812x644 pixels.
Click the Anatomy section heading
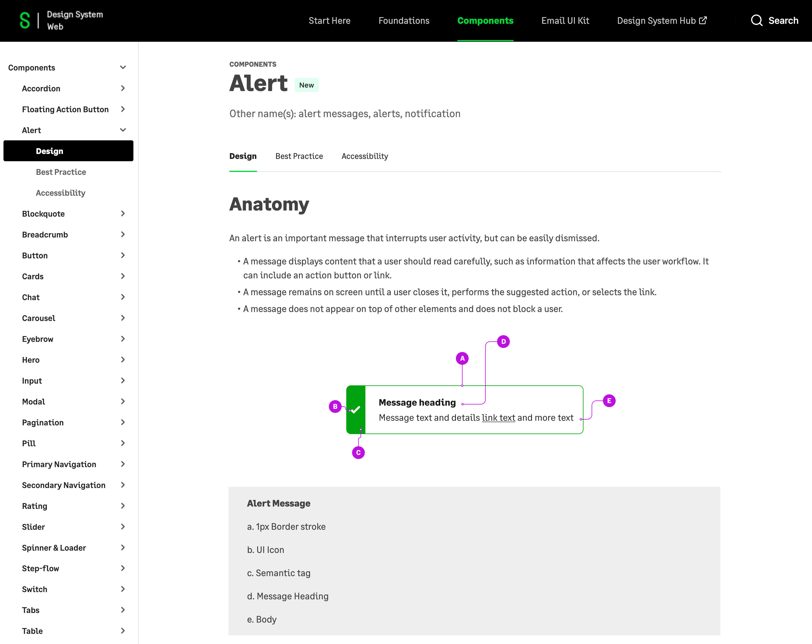tap(269, 204)
